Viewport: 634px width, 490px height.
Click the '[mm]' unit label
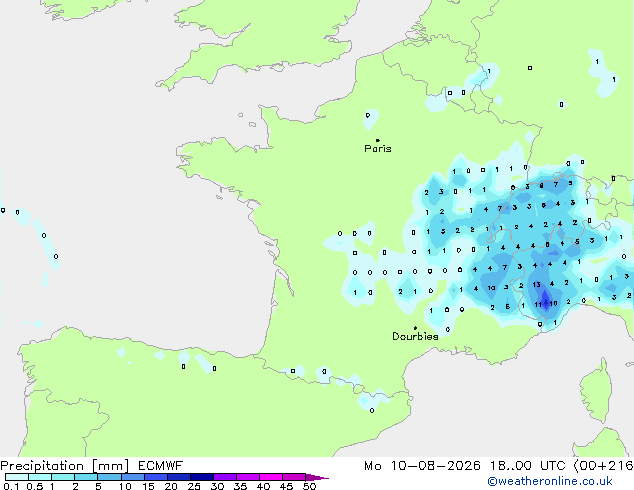coord(110,466)
